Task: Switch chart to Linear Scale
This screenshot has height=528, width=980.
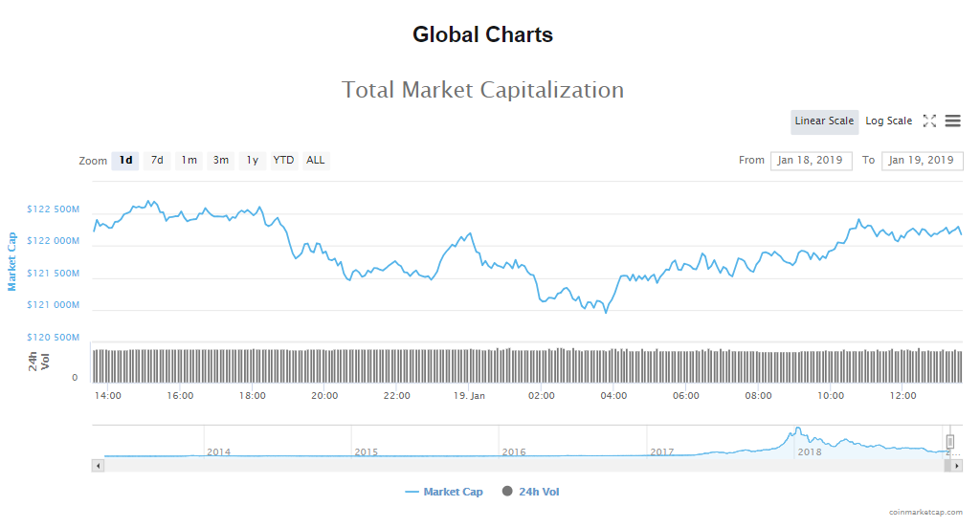Action: pyautogui.click(x=824, y=121)
